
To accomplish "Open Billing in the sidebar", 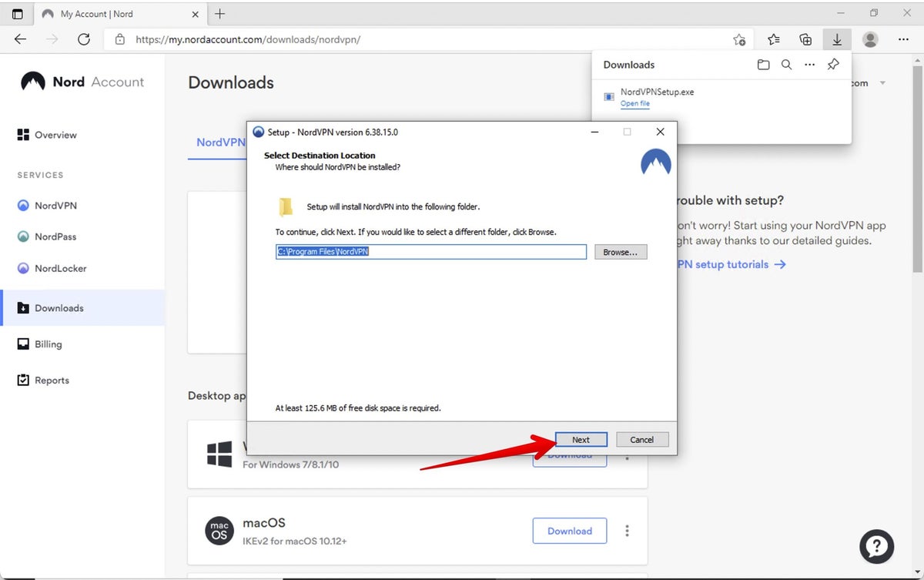I will pos(39,344).
